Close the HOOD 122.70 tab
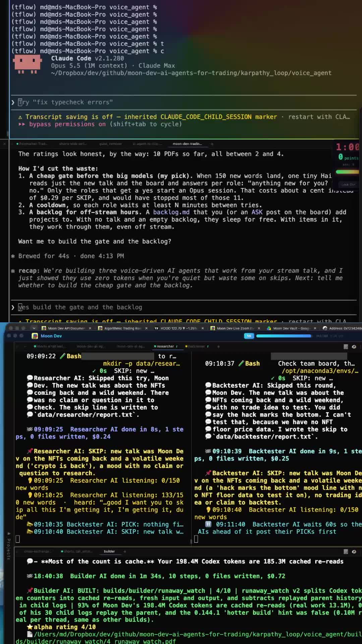The width and height of the screenshot is (362, 644). (x=202, y=328)
